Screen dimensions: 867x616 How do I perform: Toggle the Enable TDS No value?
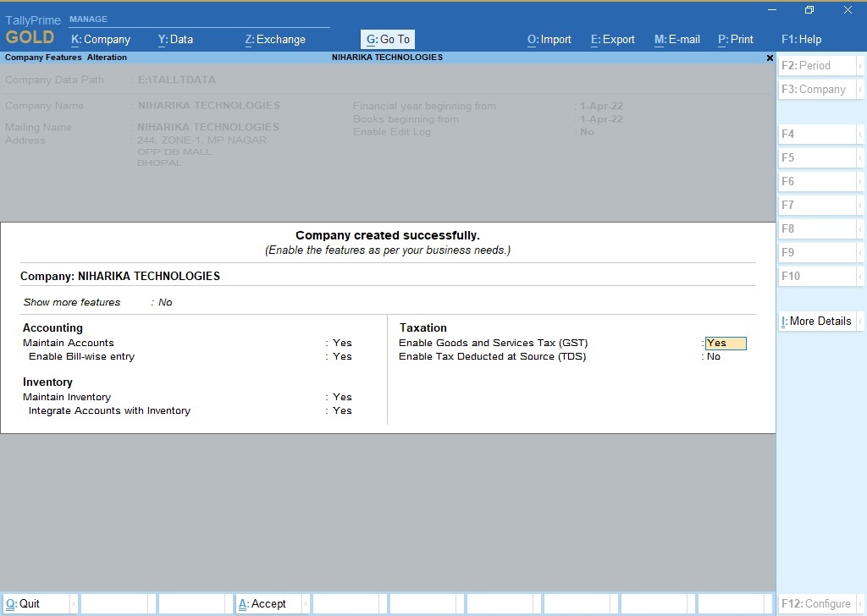[713, 356]
